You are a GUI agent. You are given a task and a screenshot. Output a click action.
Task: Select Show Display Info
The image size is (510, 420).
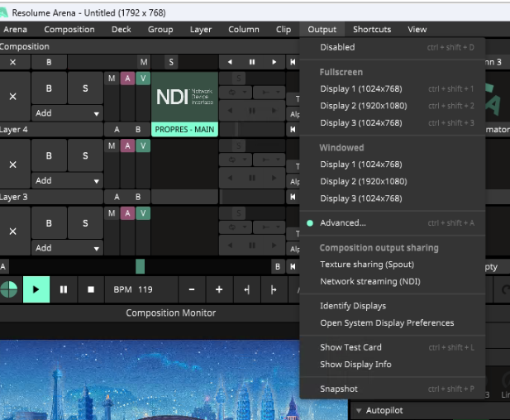(x=393, y=365)
